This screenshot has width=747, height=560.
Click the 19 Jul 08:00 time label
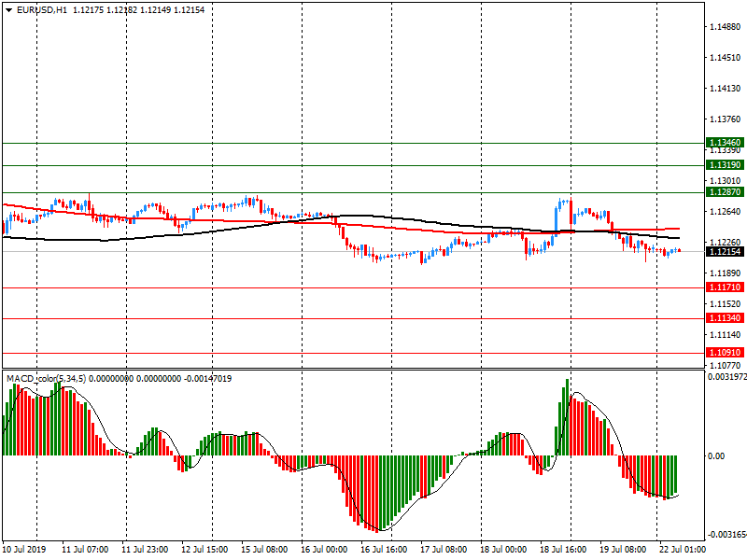click(623, 549)
